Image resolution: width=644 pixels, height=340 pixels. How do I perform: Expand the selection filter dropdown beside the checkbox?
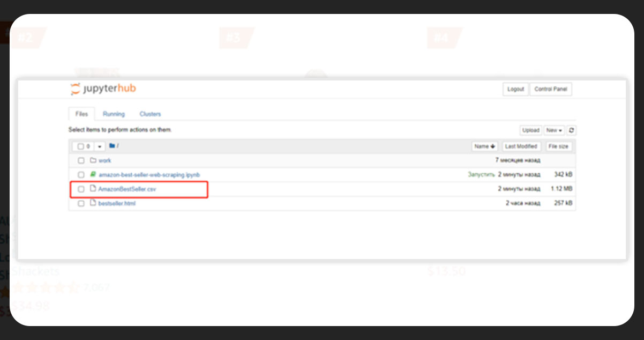point(99,146)
